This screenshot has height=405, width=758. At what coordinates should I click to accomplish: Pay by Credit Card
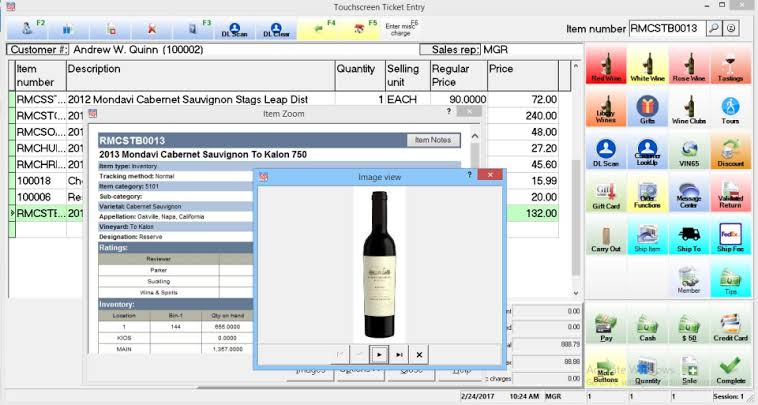click(730, 327)
